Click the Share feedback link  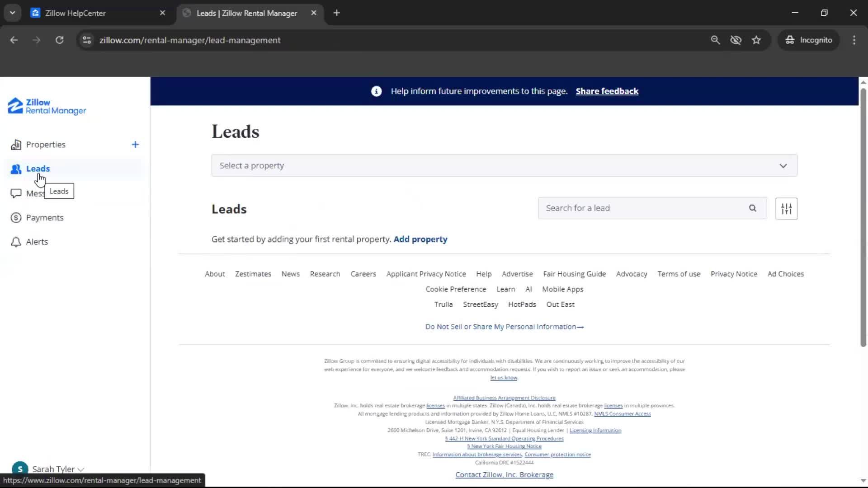607,91
